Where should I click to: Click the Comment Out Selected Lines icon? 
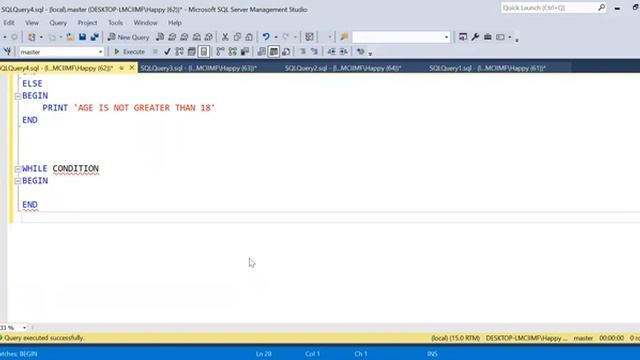click(302, 52)
